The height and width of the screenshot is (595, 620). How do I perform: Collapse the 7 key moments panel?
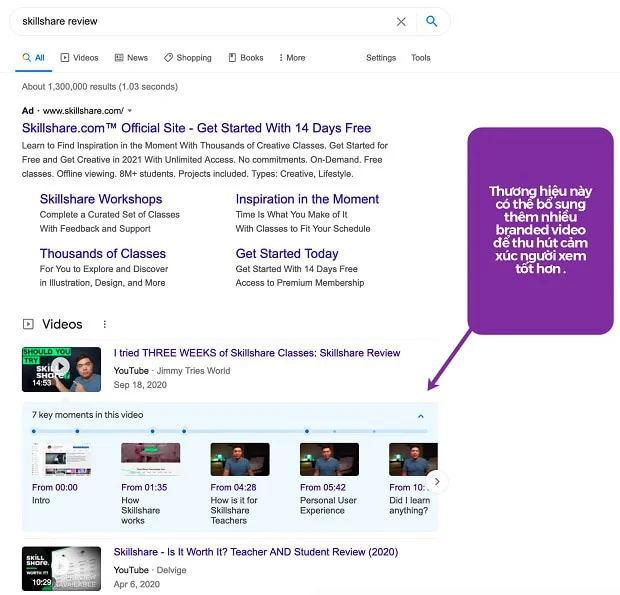coord(420,415)
